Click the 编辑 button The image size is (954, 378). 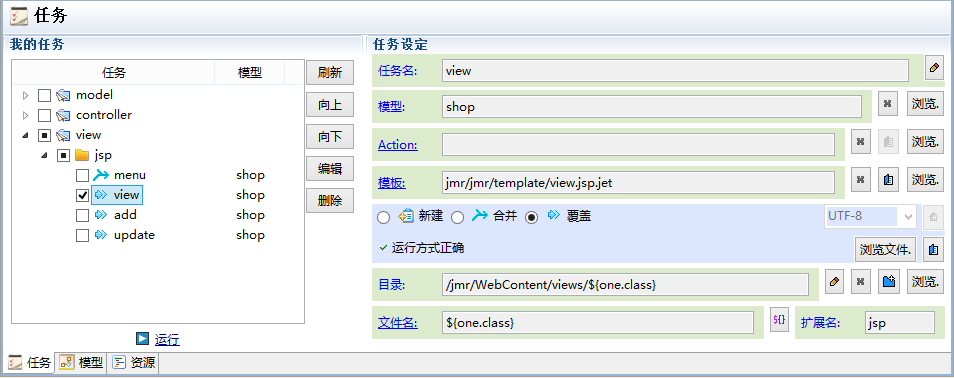(x=330, y=169)
